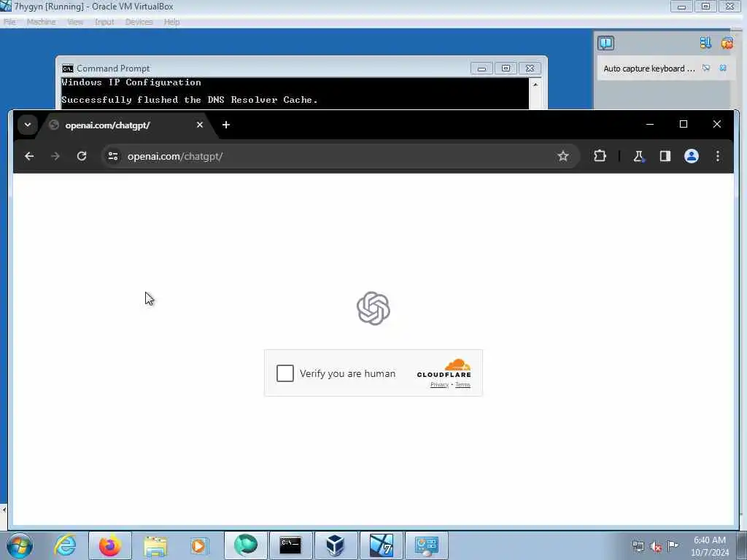The image size is (747, 560).
Task: Minimize the Chrome browser window
Action: (x=649, y=124)
